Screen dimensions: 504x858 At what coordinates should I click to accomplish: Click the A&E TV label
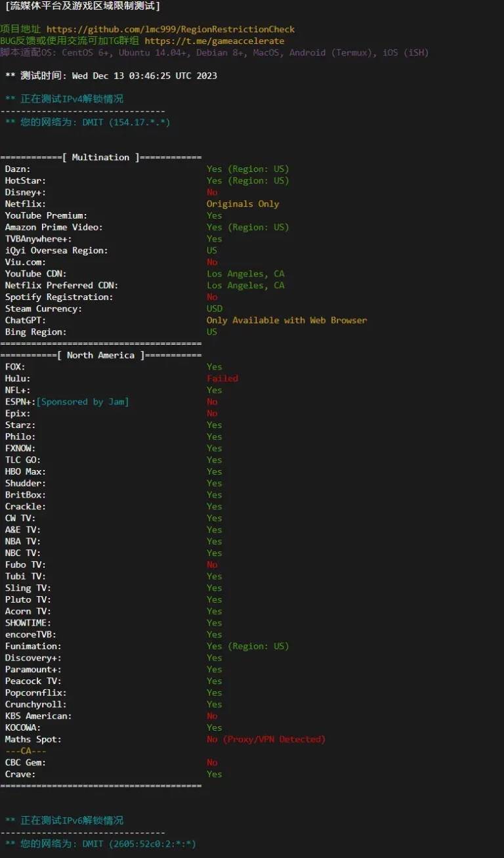pos(23,530)
